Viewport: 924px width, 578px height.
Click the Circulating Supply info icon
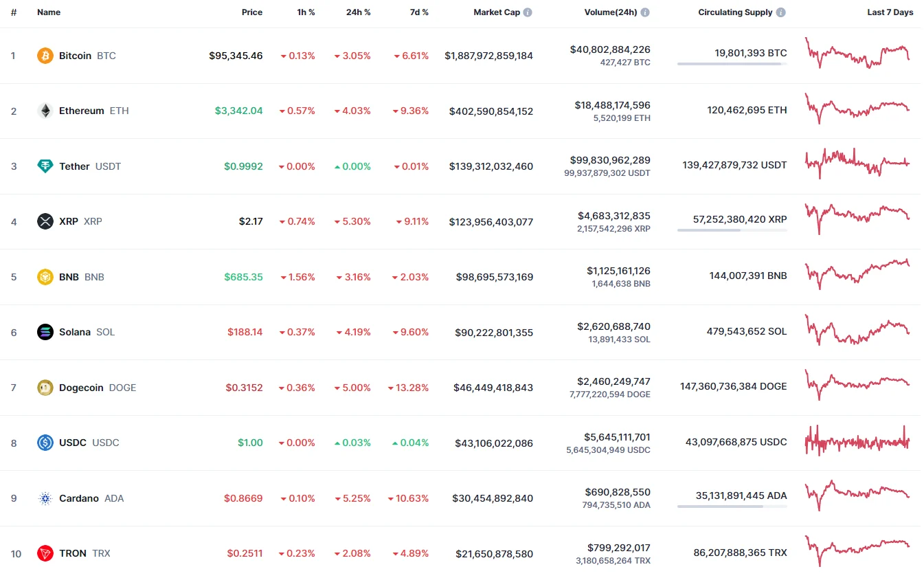pyautogui.click(x=781, y=12)
